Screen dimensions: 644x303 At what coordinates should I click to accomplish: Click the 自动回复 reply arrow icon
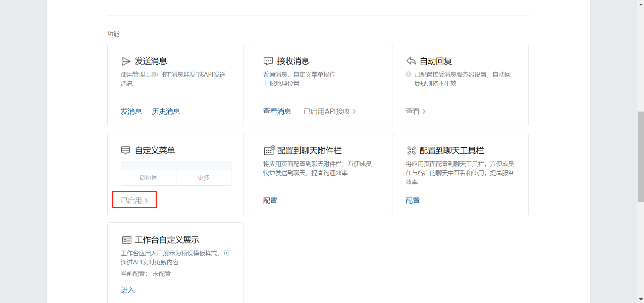click(411, 61)
